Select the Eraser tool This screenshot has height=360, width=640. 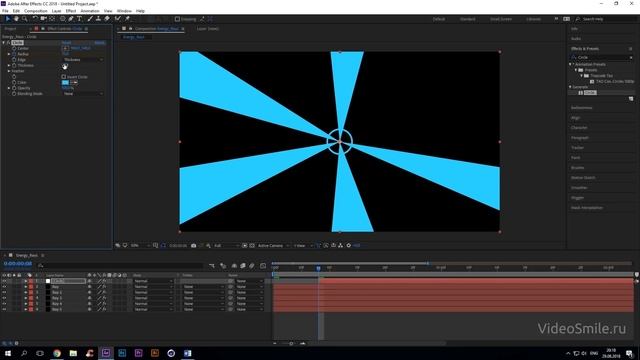click(107, 19)
